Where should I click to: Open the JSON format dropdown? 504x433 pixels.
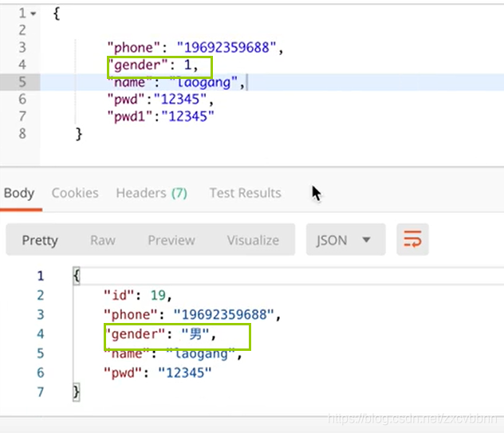pos(345,240)
